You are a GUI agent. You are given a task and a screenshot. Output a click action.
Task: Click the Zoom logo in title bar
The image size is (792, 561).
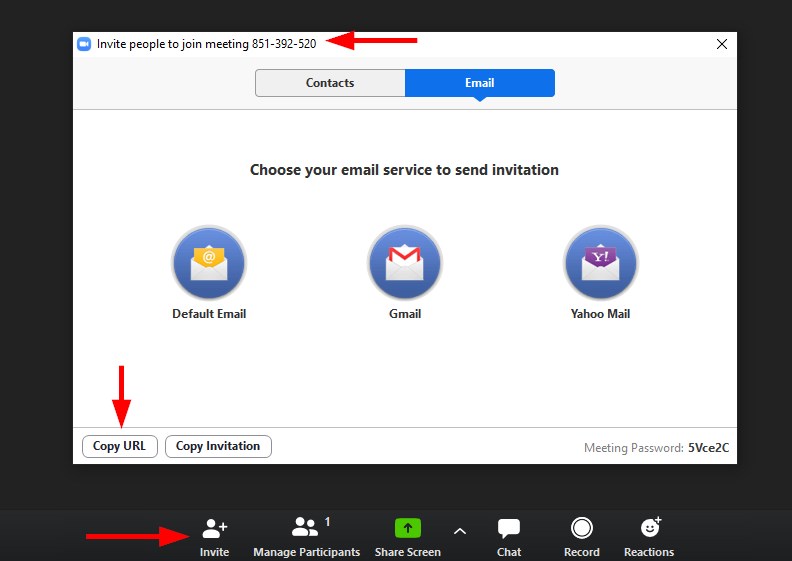(84, 44)
